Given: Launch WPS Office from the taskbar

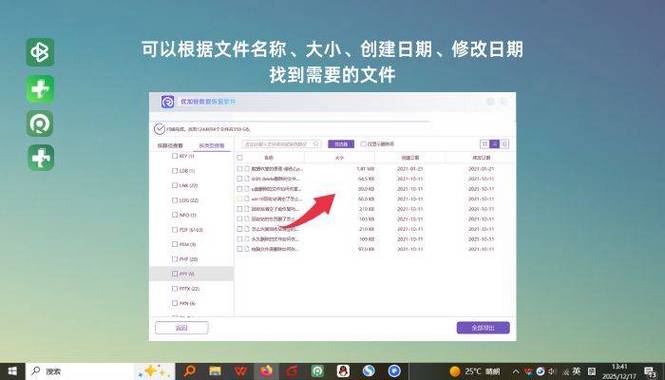Looking at the screenshot, I should point(241,372).
